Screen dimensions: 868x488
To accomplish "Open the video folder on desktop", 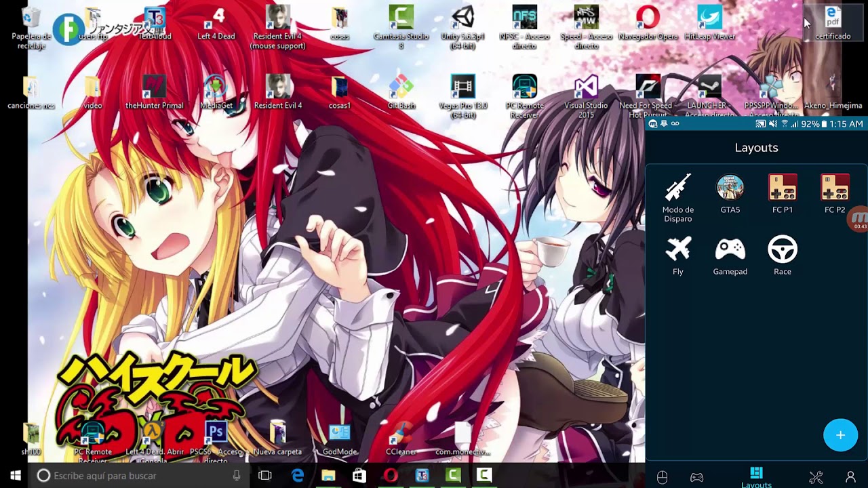I will 93,94.
